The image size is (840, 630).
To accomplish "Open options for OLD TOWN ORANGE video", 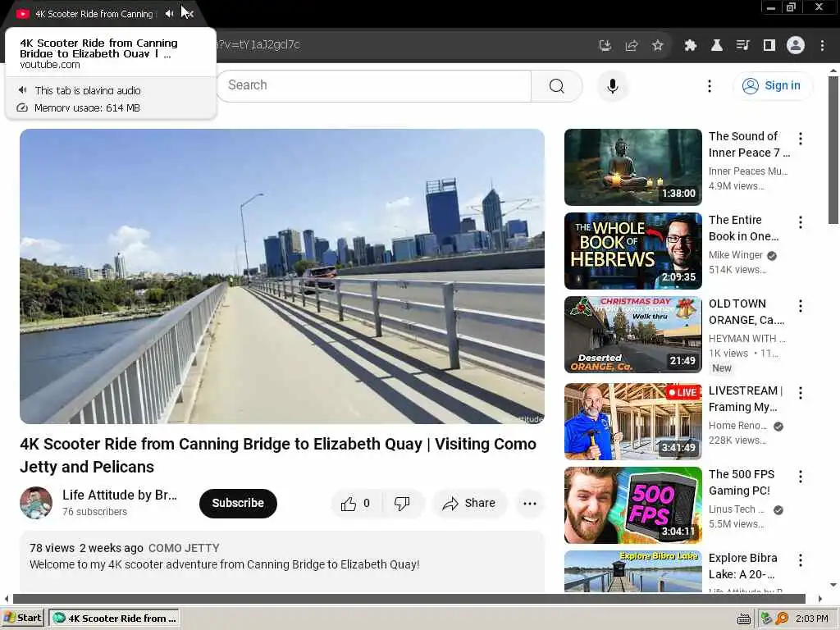I will (801, 305).
